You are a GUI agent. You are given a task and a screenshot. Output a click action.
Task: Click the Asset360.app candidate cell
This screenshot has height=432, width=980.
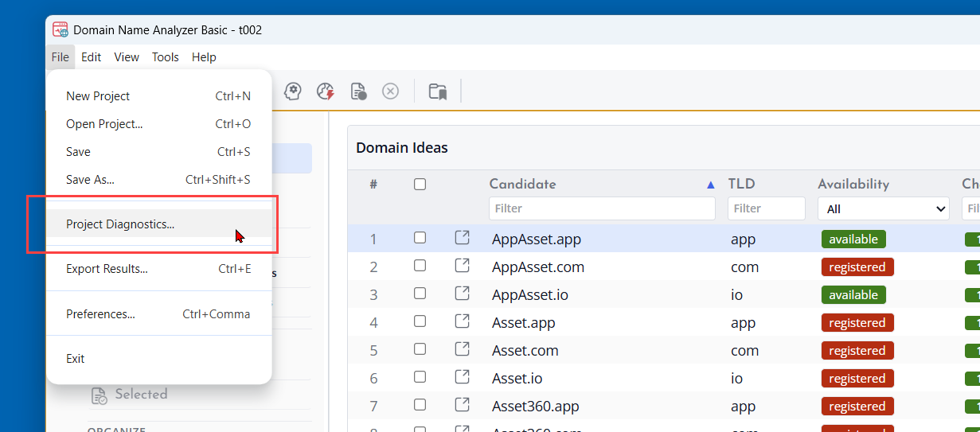(536, 406)
